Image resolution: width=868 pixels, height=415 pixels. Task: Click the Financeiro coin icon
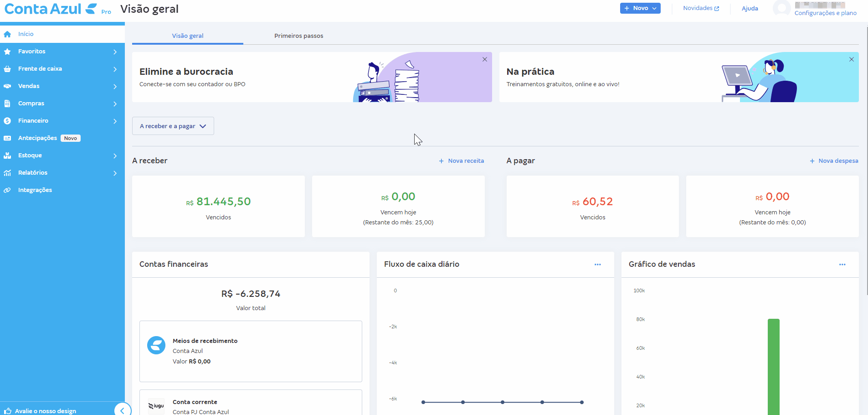7,121
